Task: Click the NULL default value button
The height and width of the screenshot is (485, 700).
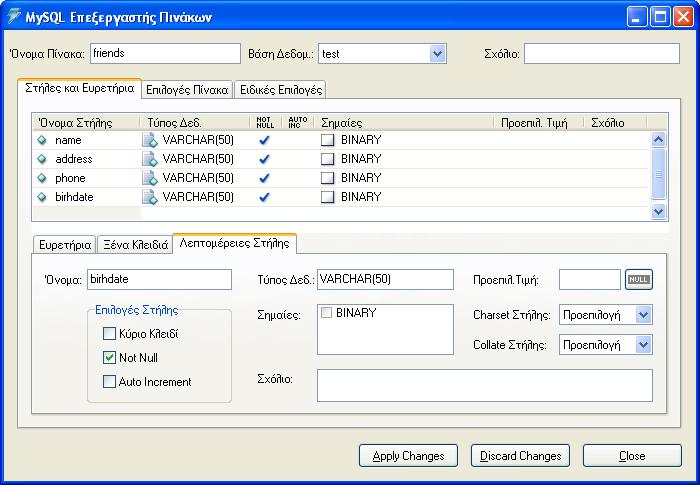Action: point(638,280)
